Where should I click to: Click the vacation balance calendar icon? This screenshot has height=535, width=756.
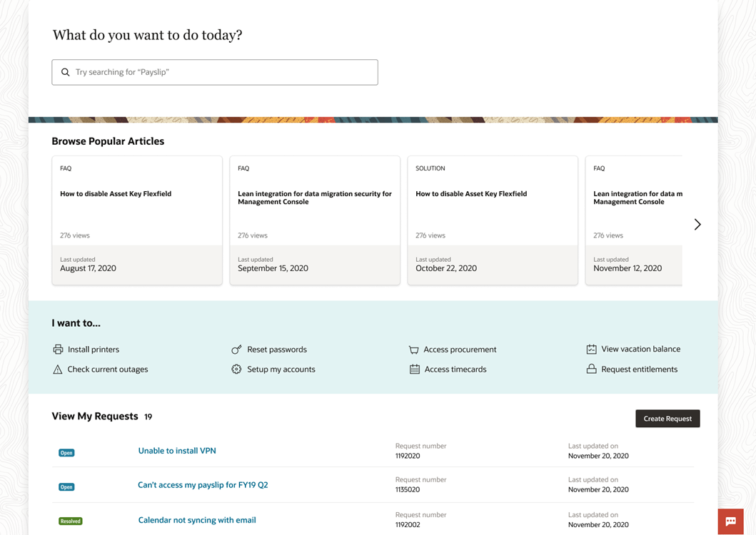[x=591, y=349]
